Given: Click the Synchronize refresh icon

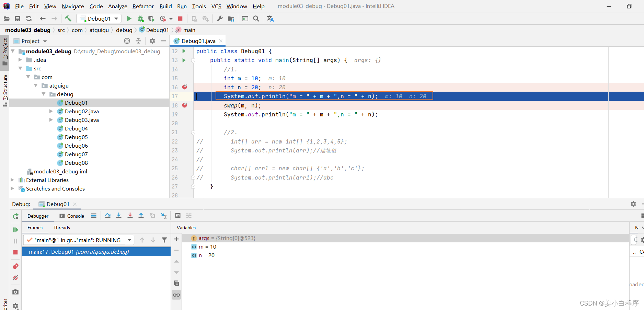Looking at the screenshot, I should (29, 19).
